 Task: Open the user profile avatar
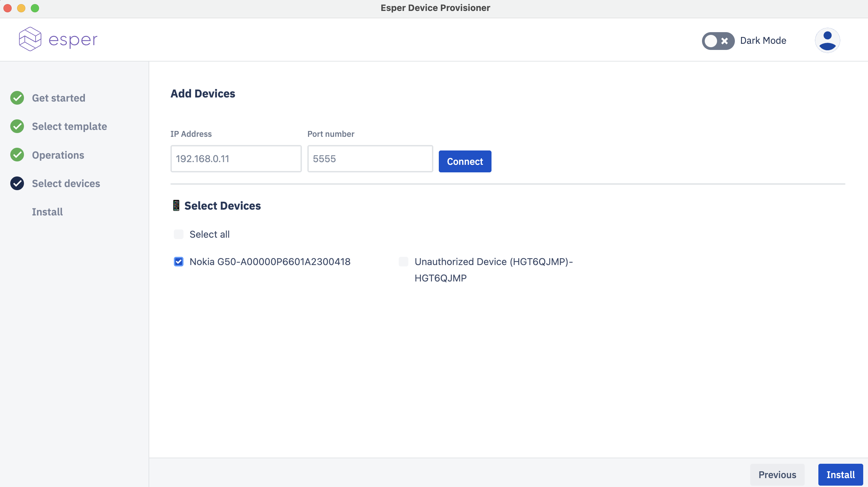click(x=827, y=40)
